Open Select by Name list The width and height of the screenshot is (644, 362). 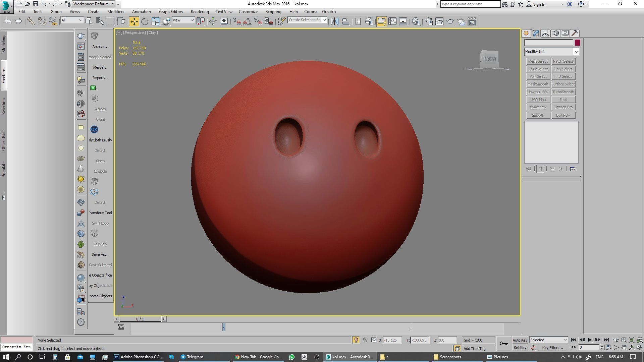click(x=100, y=21)
